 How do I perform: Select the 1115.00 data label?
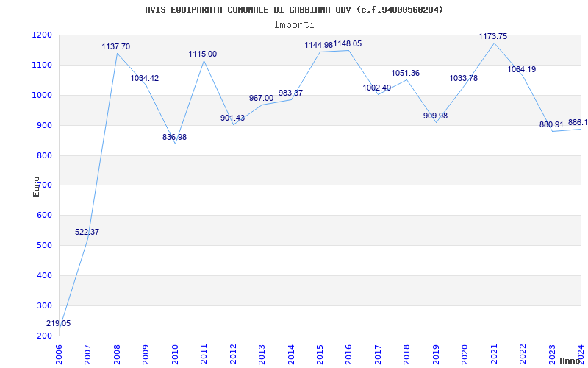pos(202,54)
